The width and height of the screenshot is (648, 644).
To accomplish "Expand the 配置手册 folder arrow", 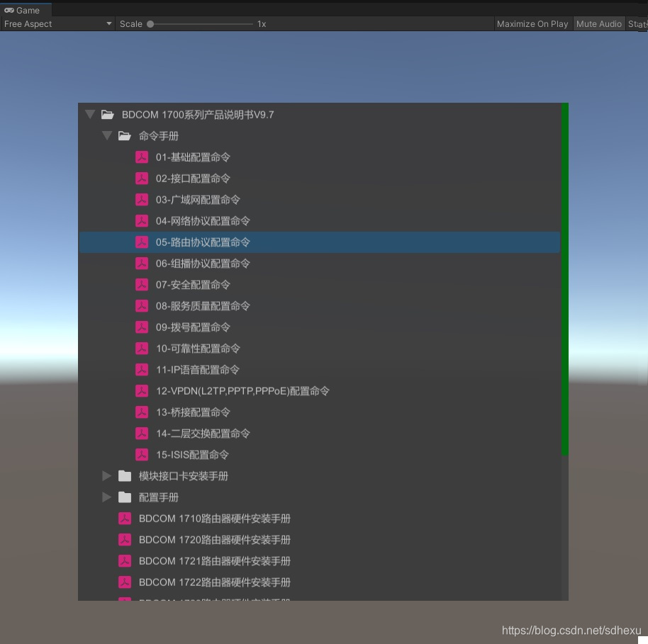I will (106, 497).
